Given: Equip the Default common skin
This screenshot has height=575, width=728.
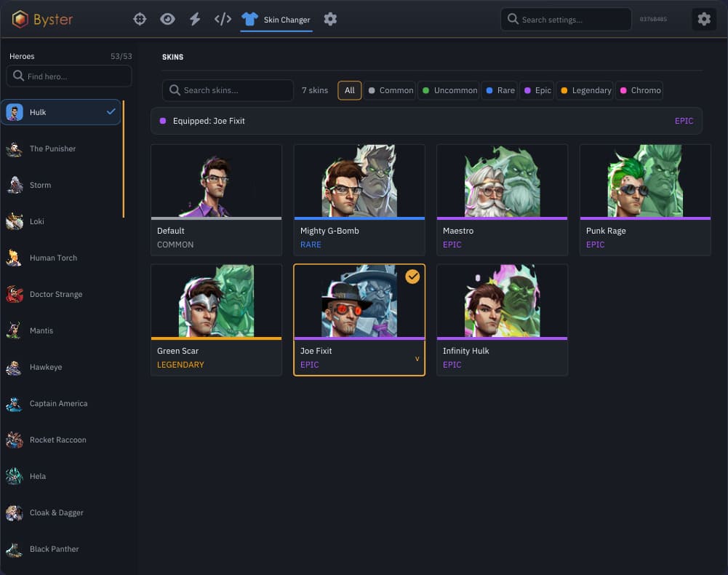Looking at the screenshot, I should click(x=216, y=200).
